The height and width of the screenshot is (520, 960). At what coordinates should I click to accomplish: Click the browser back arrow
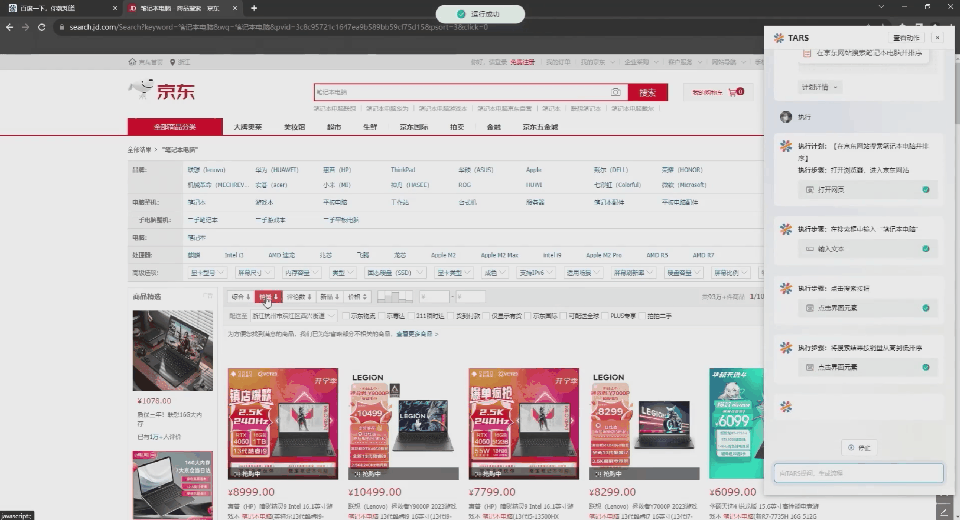[x=9, y=27]
